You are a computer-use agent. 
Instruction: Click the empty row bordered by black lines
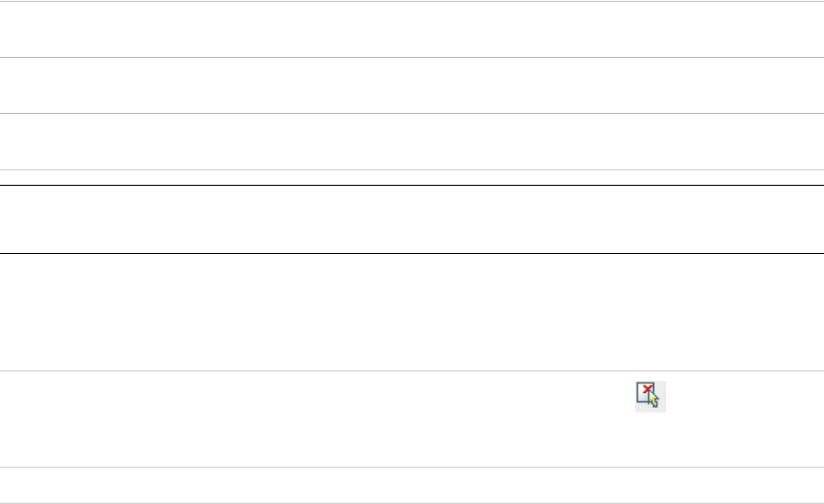click(x=411, y=219)
